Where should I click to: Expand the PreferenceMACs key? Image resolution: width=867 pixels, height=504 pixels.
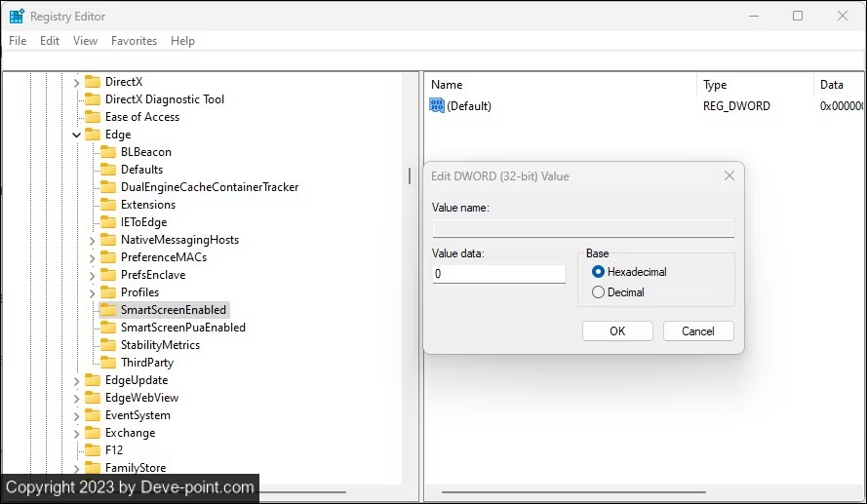[x=93, y=258]
